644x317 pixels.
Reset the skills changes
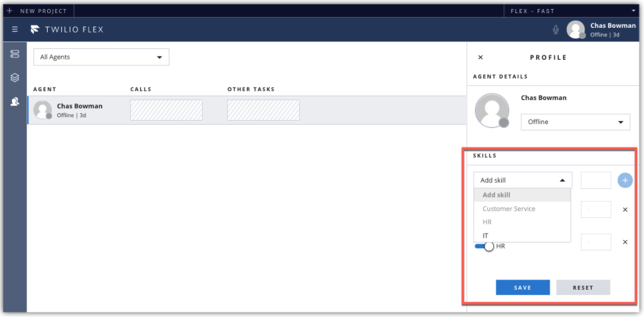(x=583, y=287)
